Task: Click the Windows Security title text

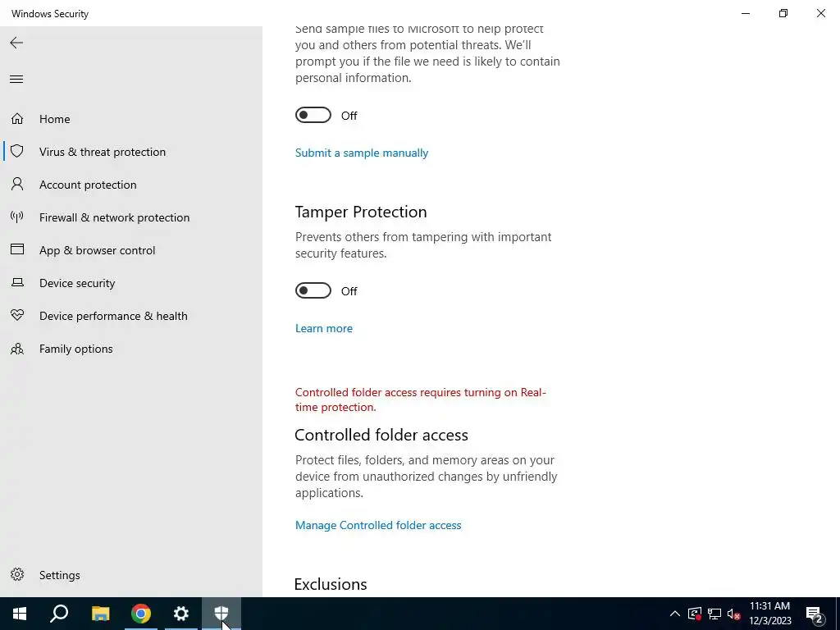Action: 50,13
